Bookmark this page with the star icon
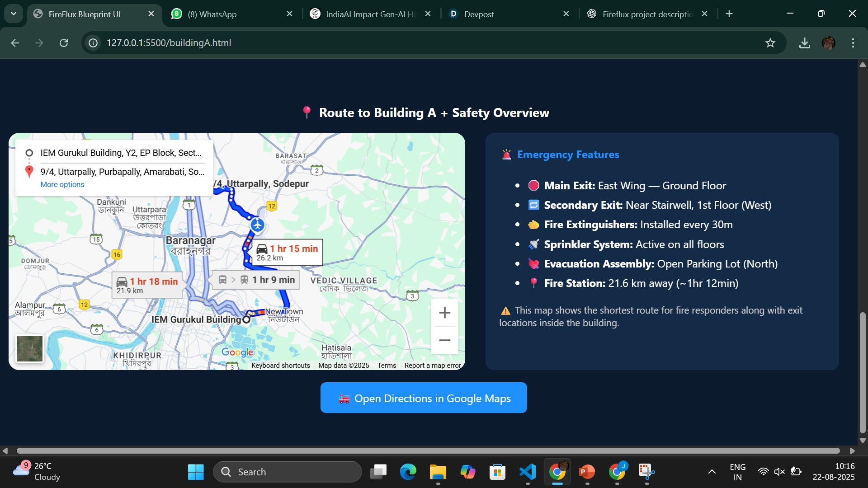This screenshot has height=488, width=868. point(770,43)
